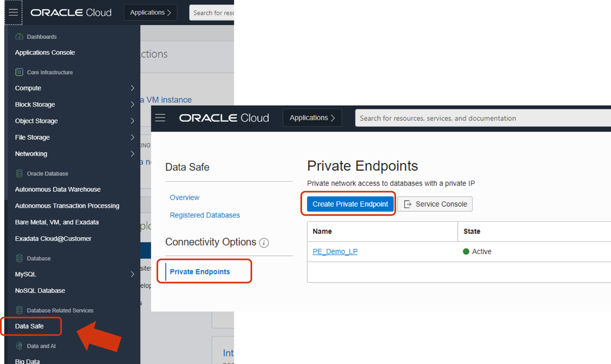Expand the Compute submenu

click(x=132, y=88)
